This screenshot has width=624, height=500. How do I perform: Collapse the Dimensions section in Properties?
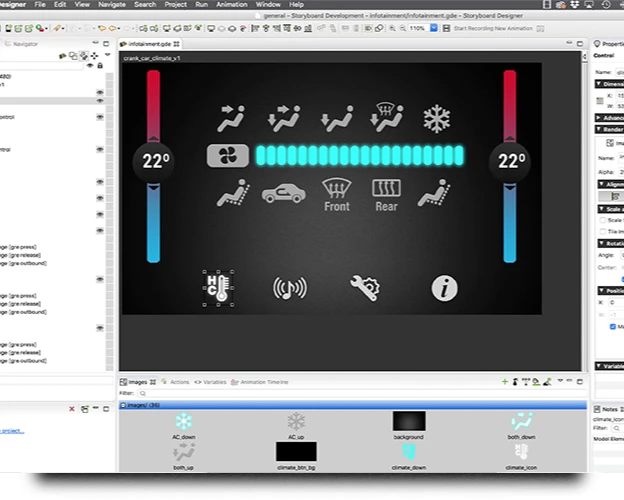(598, 84)
